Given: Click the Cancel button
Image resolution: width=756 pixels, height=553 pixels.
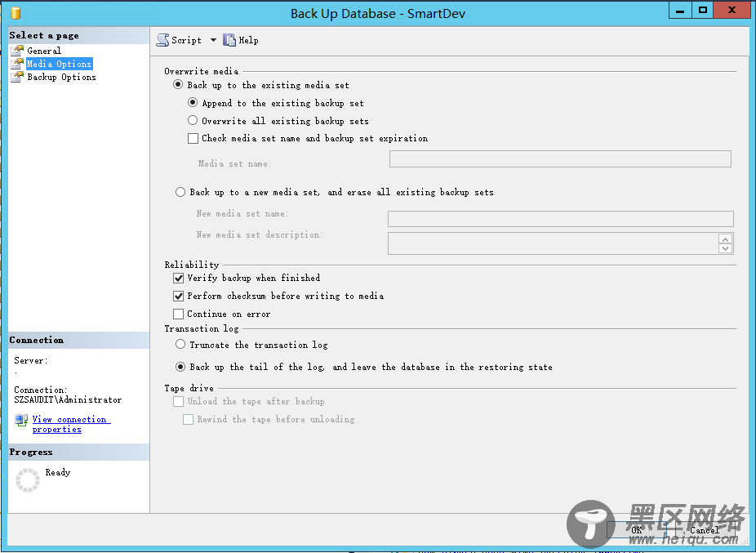Looking at the screenshot, I should tap(704, 530).
